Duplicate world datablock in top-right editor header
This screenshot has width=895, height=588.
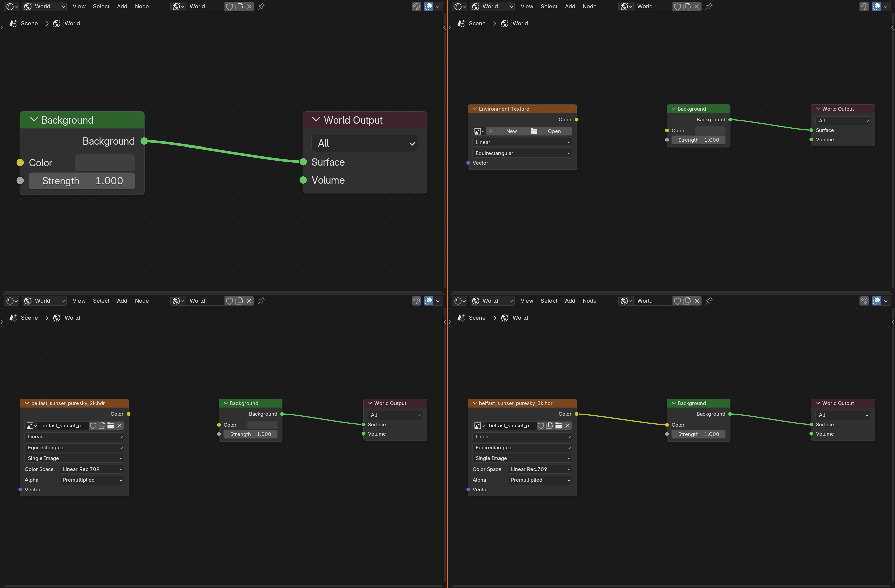click(687, 6)
